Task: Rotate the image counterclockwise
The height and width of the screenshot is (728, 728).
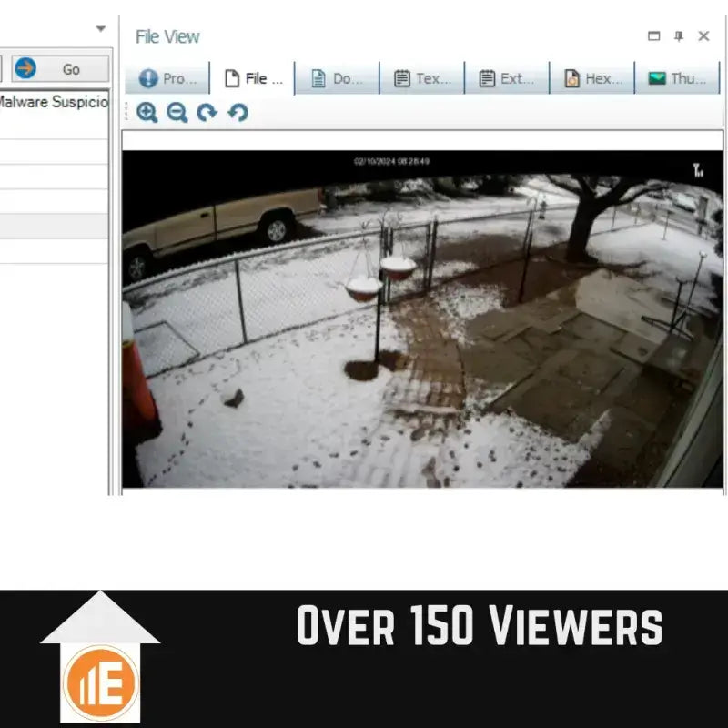Action: click(238, 113)
